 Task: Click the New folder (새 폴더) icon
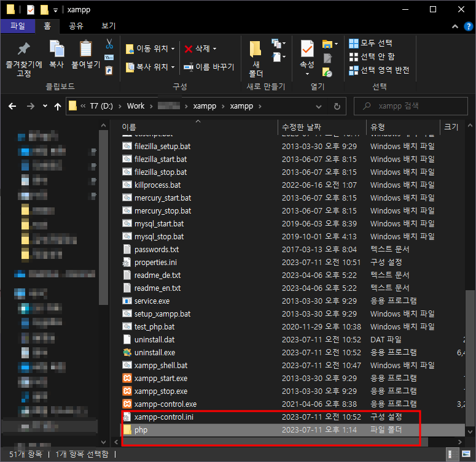[256, 49]
